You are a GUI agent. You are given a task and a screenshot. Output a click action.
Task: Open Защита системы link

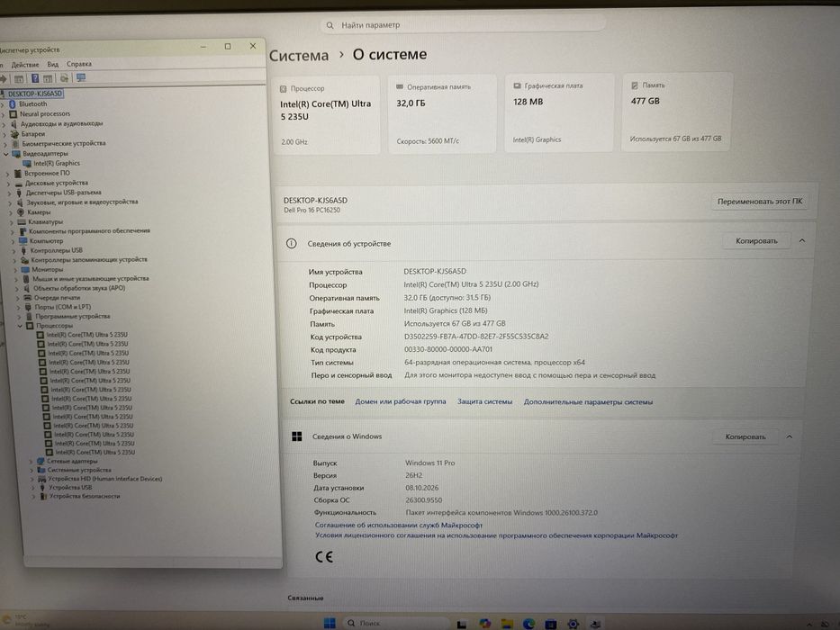point(484,401)
